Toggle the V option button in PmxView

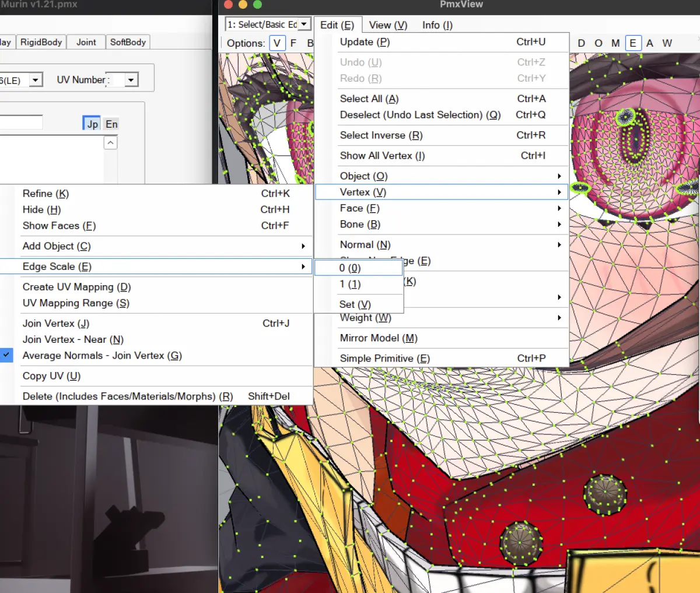point(277,43)
